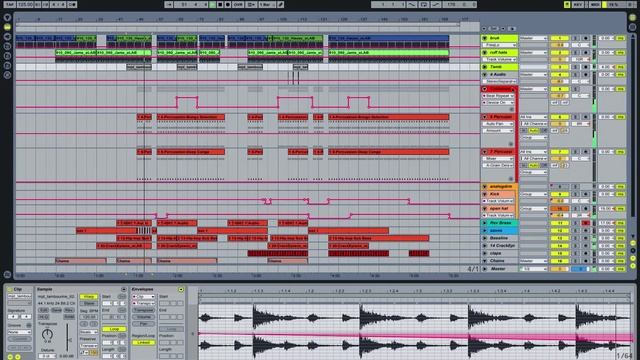Click the Volume envelope button

click(x=143, y=317)
